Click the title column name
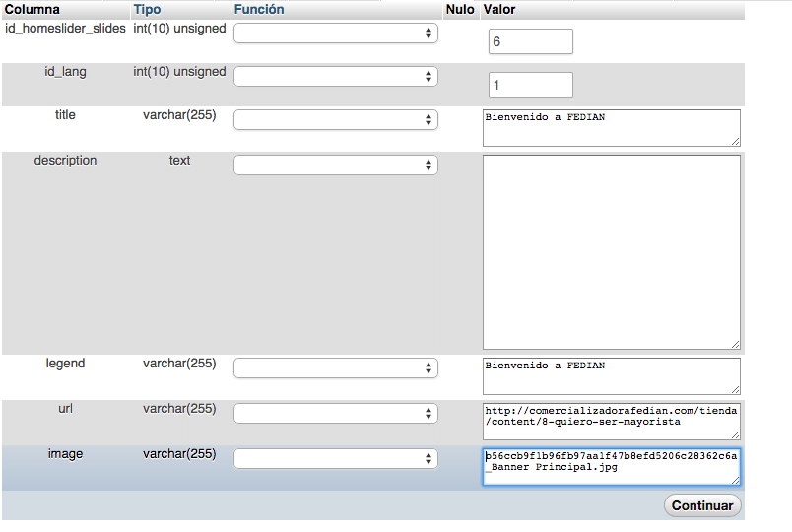This screenshot has height=532, width=792. [65, 115]
